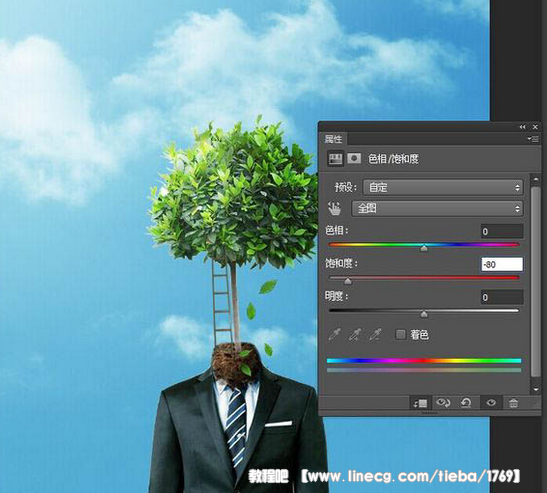Click the upper rainbow color bar
Image resolution: width=547 pixels, height=493 pixels.
[424, 361]
